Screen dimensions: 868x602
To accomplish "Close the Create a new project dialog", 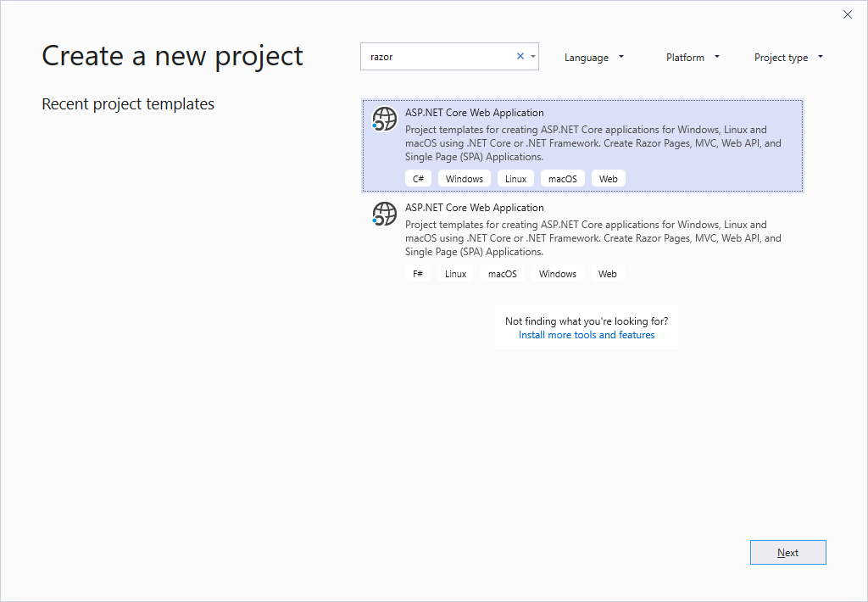I will [847, 14].
